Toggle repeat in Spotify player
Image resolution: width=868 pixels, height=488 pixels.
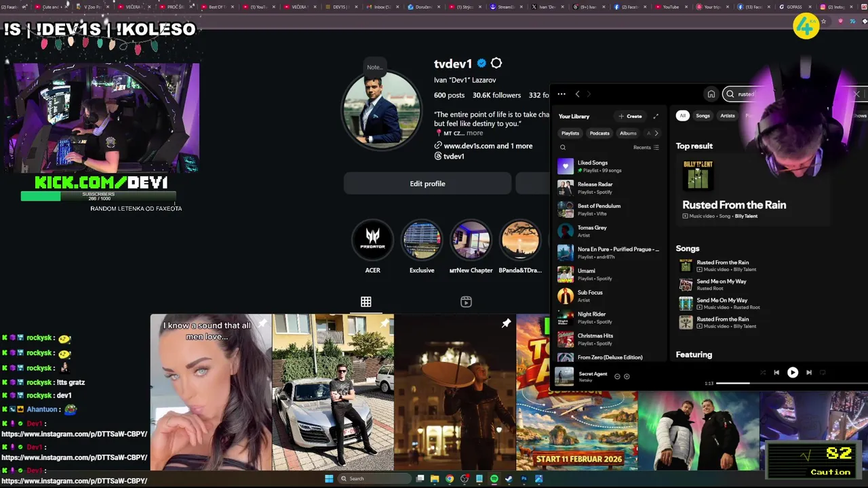point(823,372)
